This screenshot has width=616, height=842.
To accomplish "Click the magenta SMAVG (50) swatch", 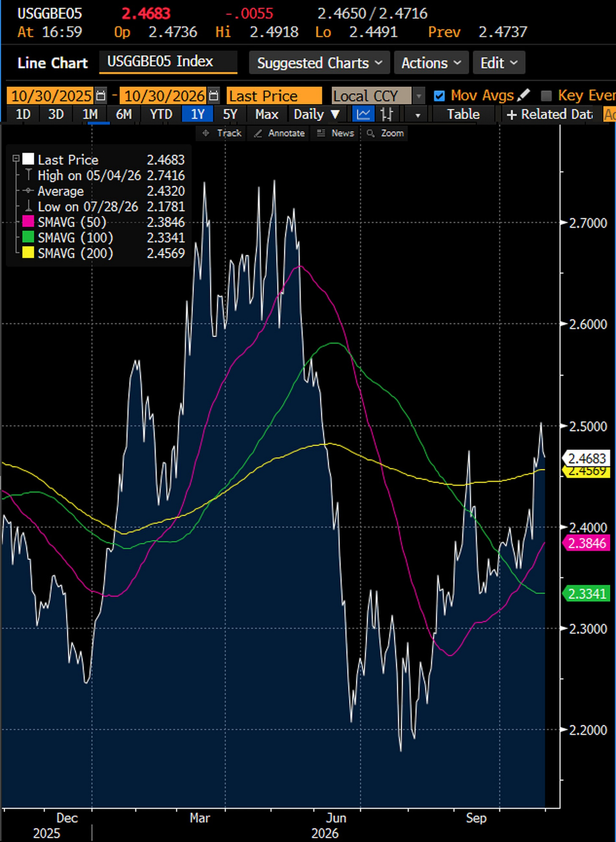I will pos(28,221).
